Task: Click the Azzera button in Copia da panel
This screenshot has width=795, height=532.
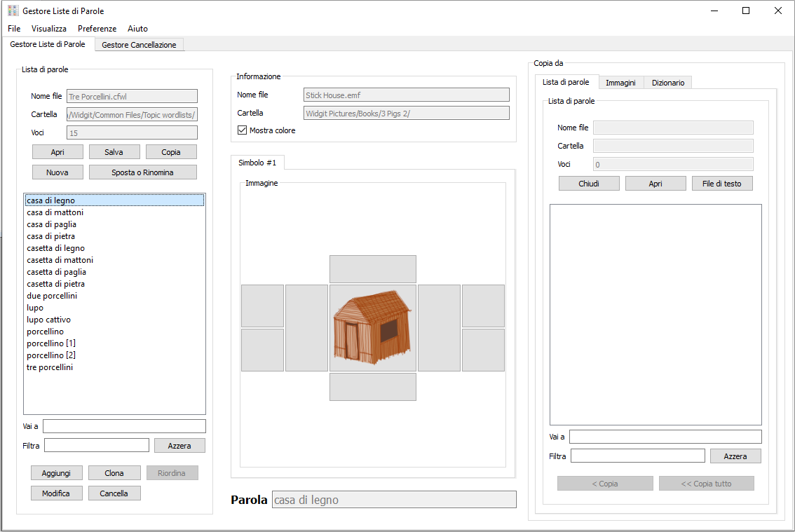Action: [x=735, y=456]
